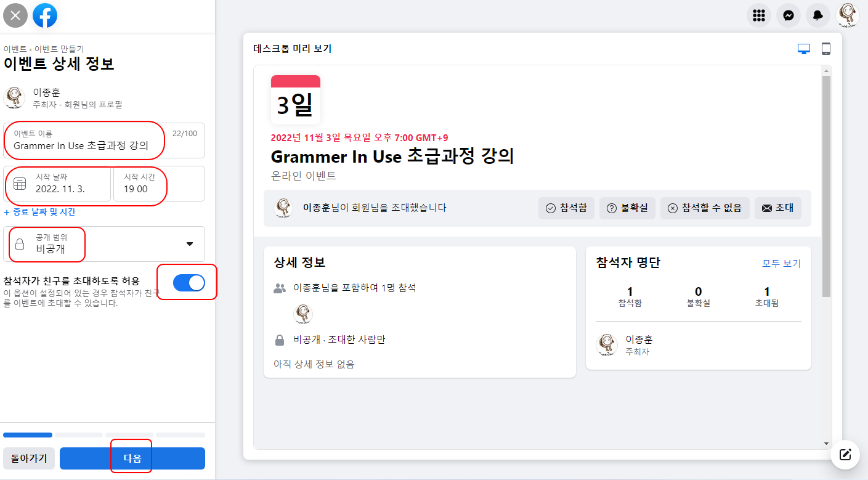Open Messenger from the top bar
The width and height of the screenshot is (868, 480).
click(789, 15)
